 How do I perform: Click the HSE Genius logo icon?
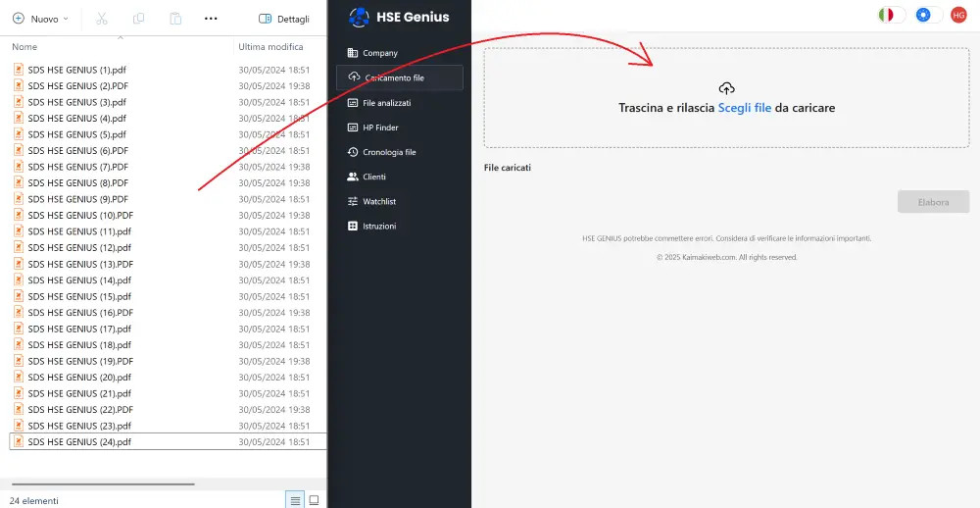click(361, 17)
